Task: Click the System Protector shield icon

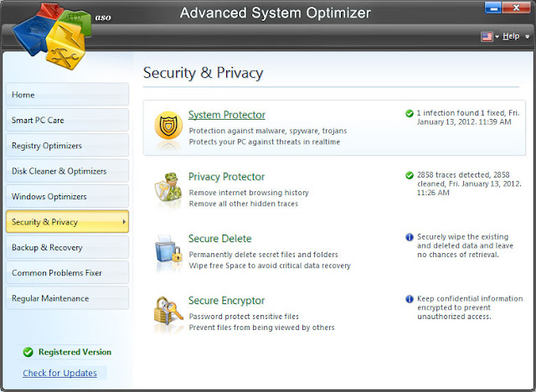Action: 168,126
